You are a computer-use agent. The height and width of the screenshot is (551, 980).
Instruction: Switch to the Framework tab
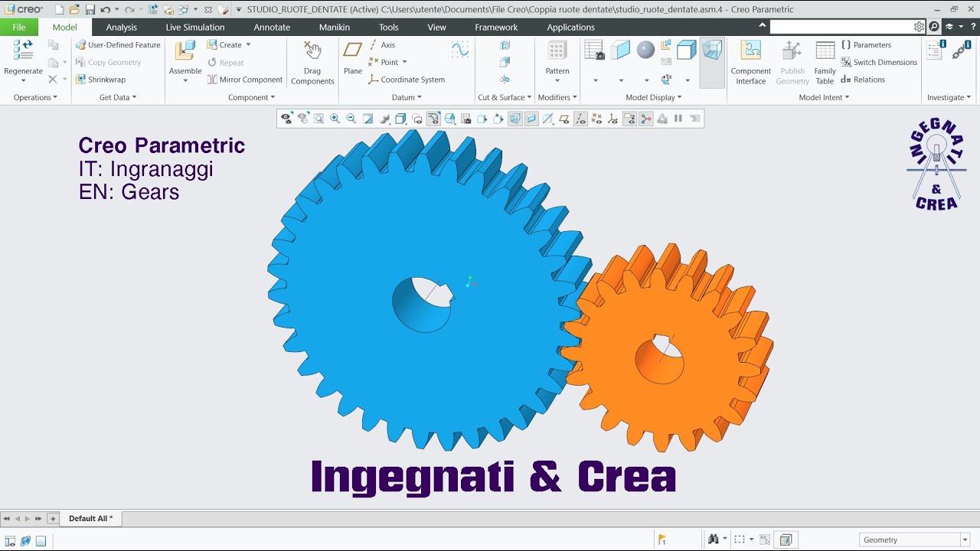(496, 27)
